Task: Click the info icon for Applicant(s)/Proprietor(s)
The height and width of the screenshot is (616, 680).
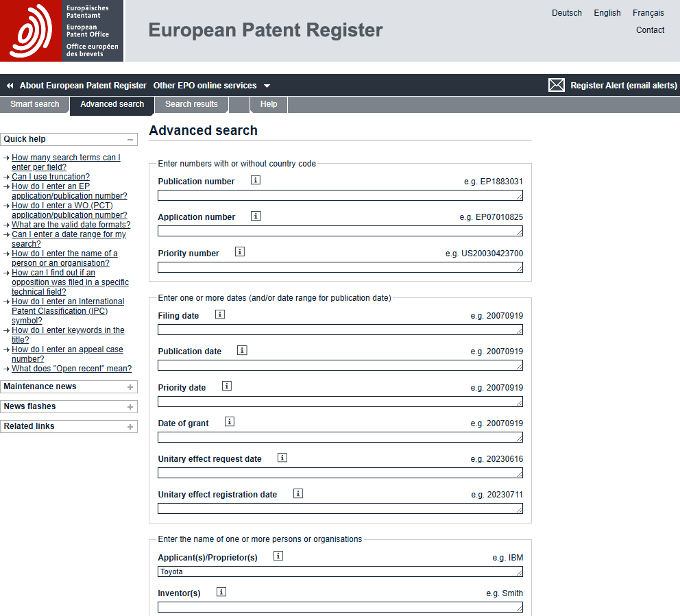Action: point(278,556)
